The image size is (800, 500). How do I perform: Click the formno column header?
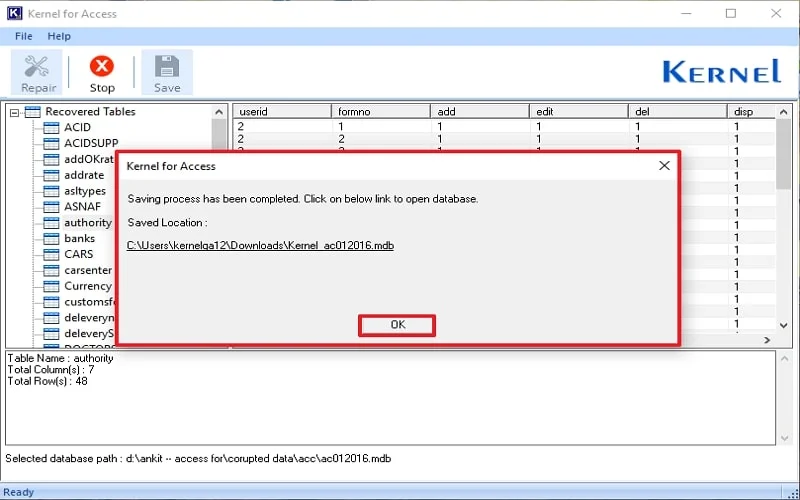pos(381,111)
